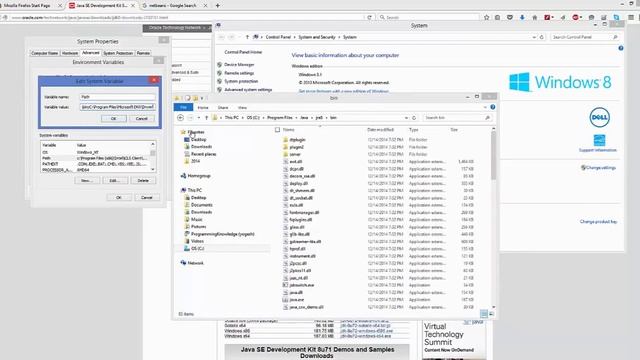The image size is (640, 360).
Task: Select the jabswitch.exe file
Action: point(302,285)
